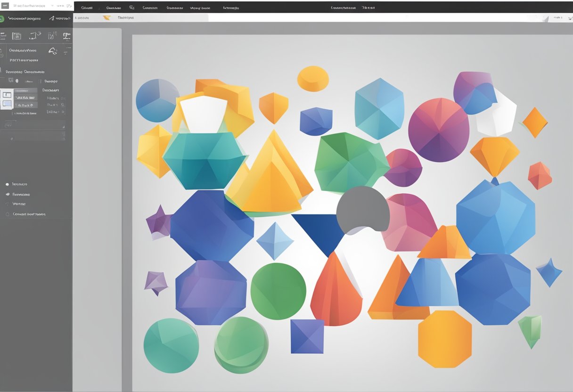Click the chart settings icon in the toolbar
573x392 pixels.
click(51, 35)
